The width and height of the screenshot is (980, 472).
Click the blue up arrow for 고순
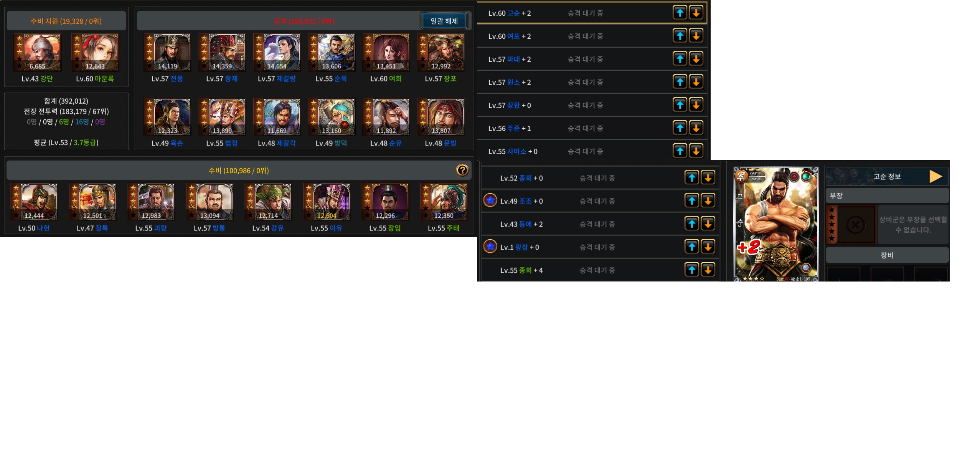(680, 13)
